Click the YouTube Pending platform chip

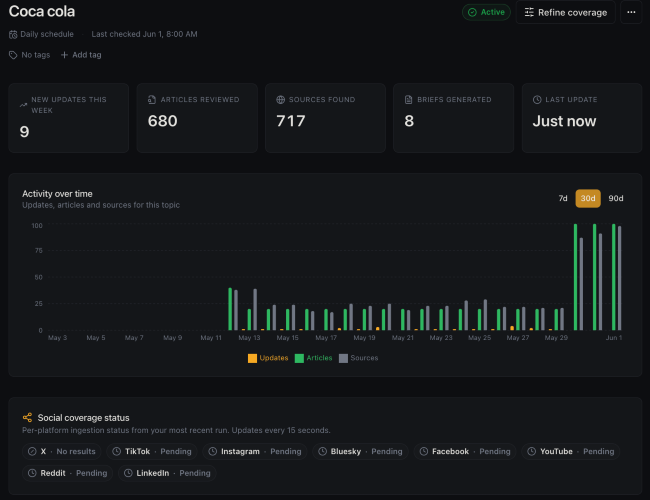(x=570, y=451)
